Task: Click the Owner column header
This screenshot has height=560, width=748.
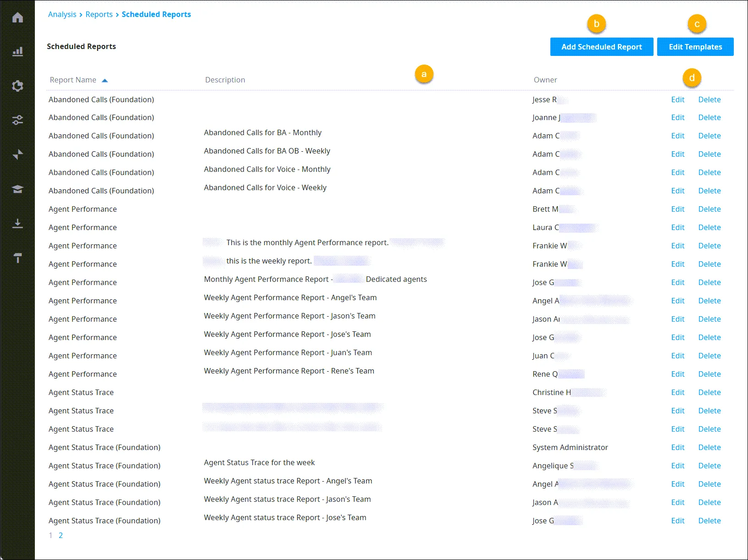Action: (545, 80)
